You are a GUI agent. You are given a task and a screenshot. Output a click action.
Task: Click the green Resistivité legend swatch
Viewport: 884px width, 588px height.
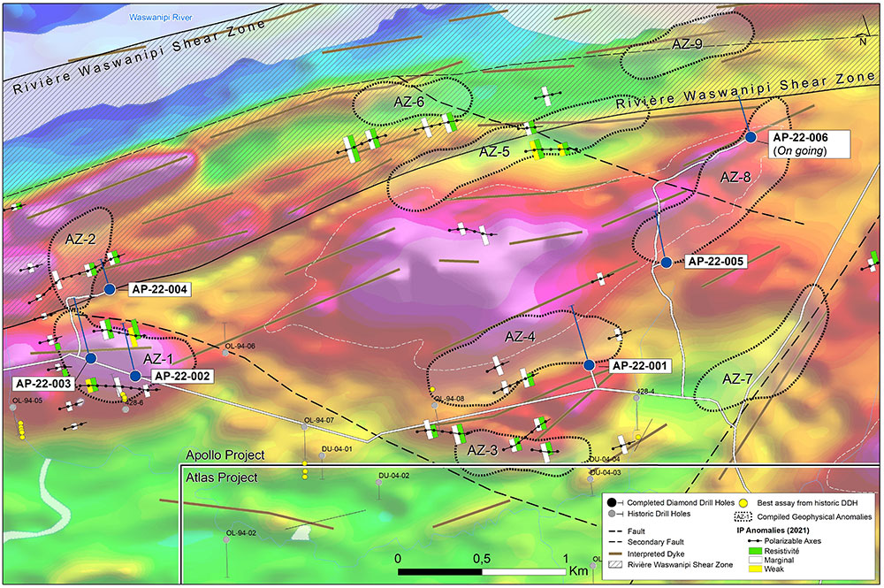(756, 551)
